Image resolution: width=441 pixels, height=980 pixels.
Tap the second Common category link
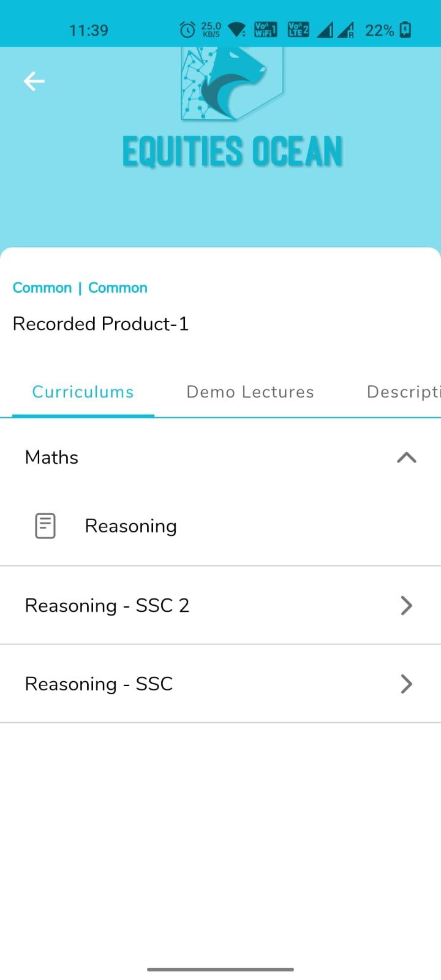(118, 287)
